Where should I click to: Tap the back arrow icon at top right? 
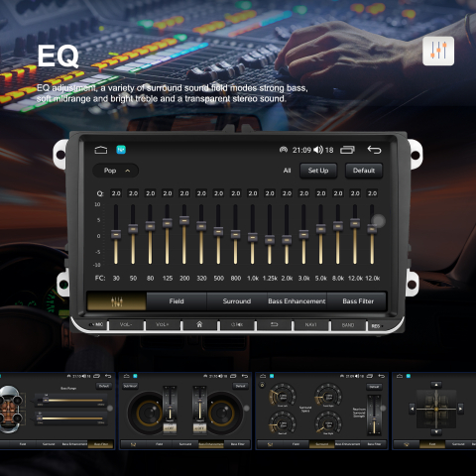click(x=374, y=150)
